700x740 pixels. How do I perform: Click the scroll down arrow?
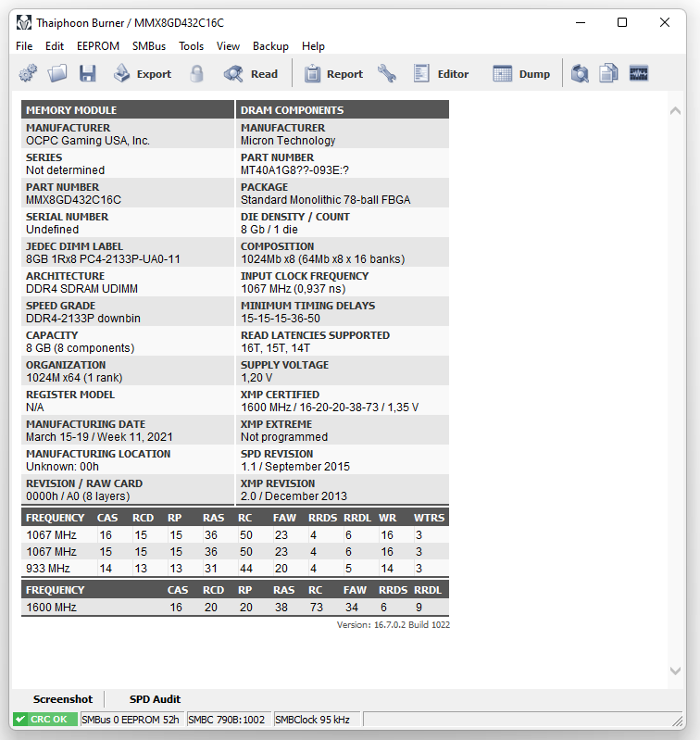point(676,671)
